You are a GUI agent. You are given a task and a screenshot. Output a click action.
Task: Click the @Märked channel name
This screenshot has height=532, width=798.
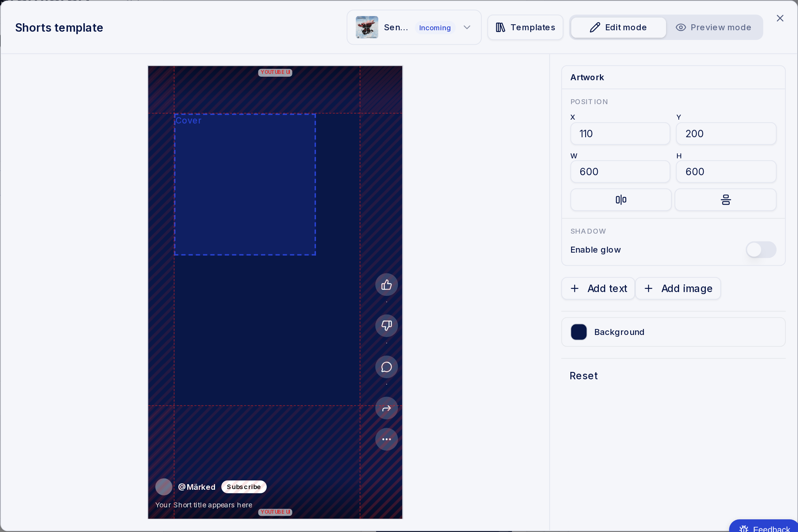[x=197, y=487]
